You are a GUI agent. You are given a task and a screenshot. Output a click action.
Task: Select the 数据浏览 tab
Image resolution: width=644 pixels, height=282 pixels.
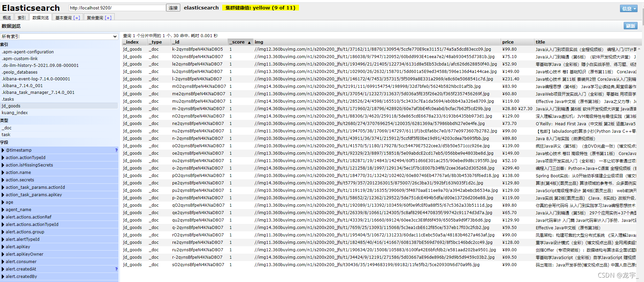coord(41,18)
